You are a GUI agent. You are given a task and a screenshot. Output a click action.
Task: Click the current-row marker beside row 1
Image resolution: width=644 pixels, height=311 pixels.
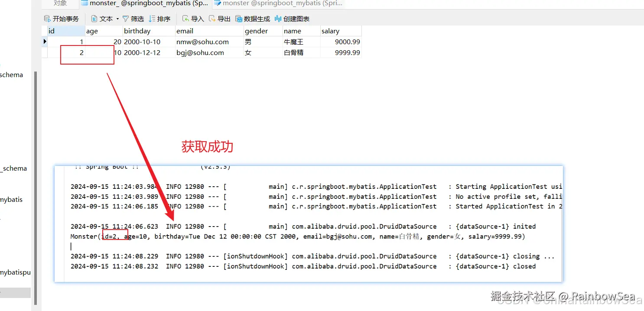point(45,42)
